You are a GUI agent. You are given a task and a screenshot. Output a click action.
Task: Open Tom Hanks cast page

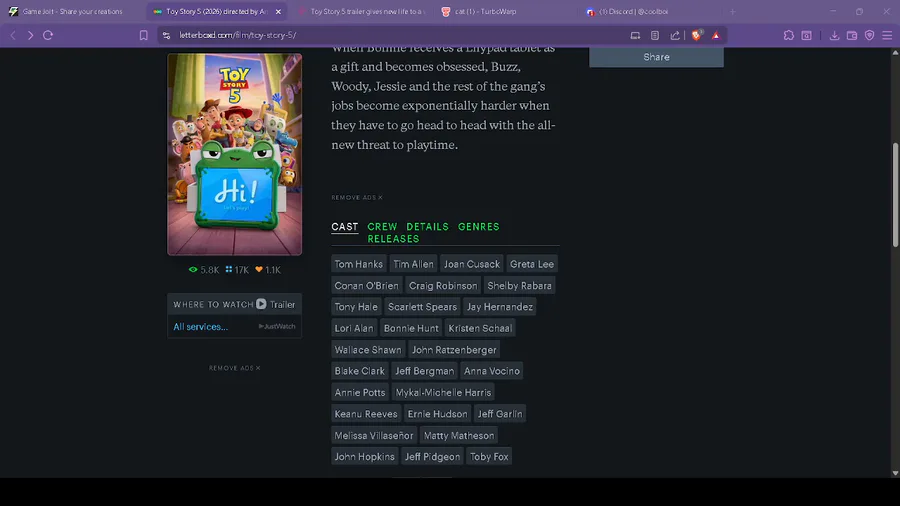coord(359,264)
